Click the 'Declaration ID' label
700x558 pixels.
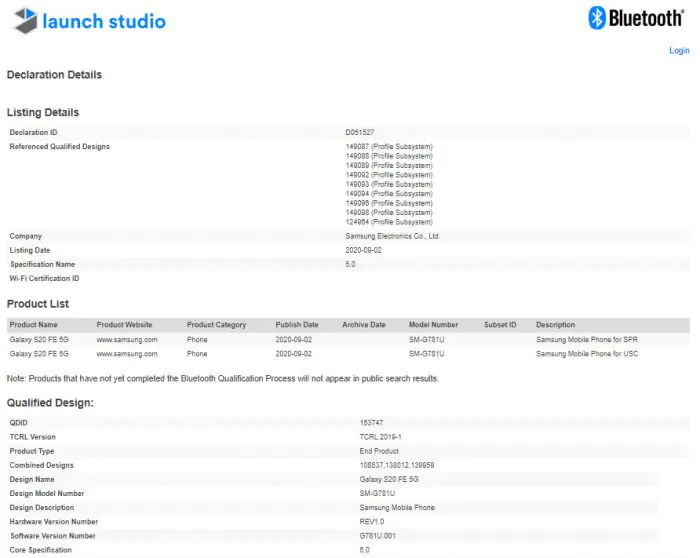pos(33,132)
